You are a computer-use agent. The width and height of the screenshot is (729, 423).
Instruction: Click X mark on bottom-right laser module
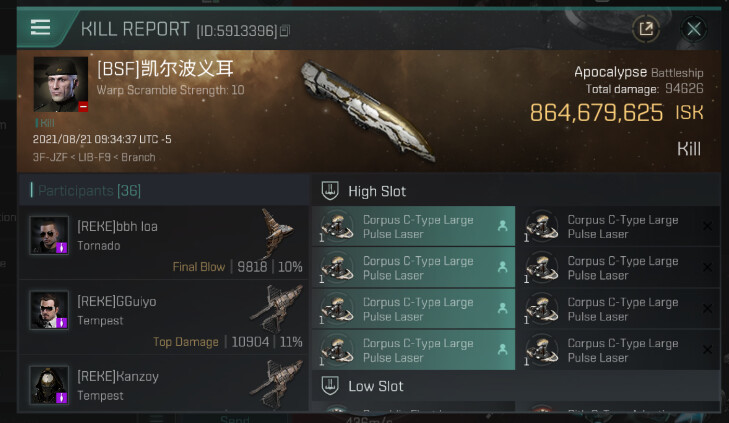tap(707, 350)
